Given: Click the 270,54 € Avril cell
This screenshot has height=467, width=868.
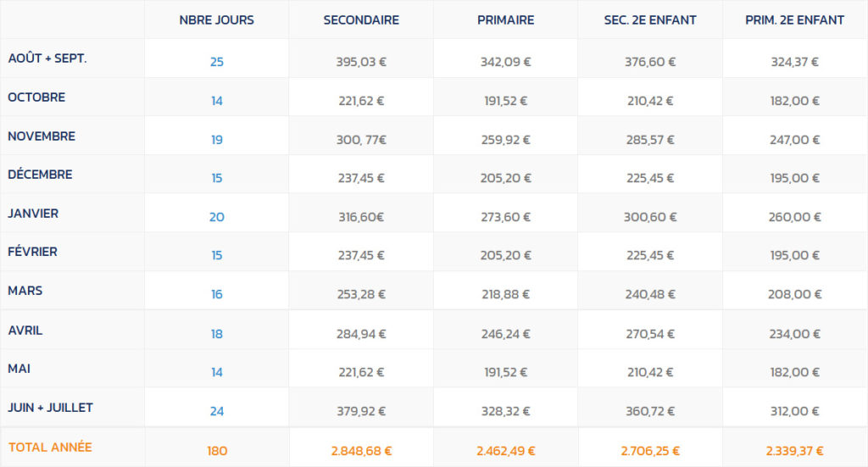Looking at the screenshot, I should tap(650, 334).
